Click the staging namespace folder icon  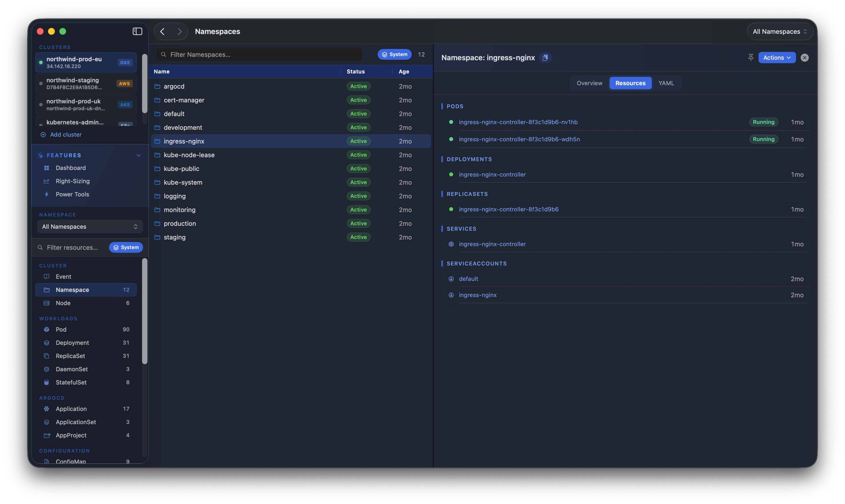(x=157, y=237)
